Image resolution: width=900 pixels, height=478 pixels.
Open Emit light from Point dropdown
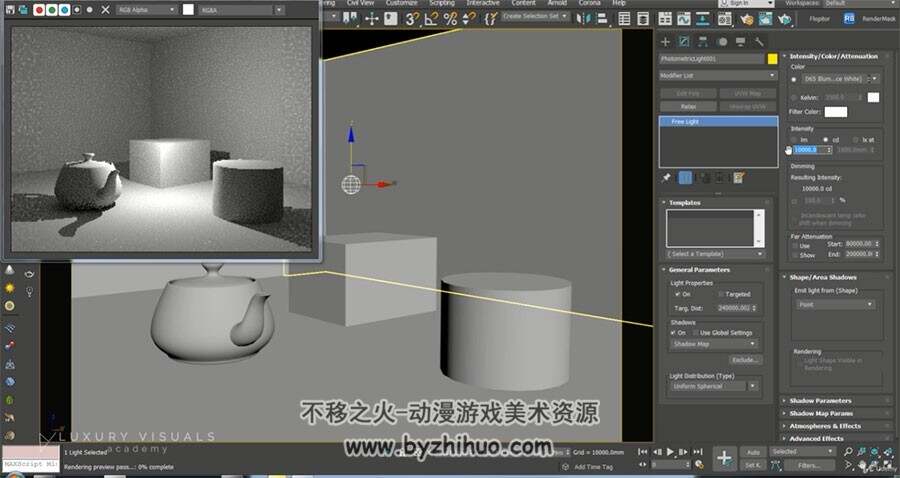[836, 305]
